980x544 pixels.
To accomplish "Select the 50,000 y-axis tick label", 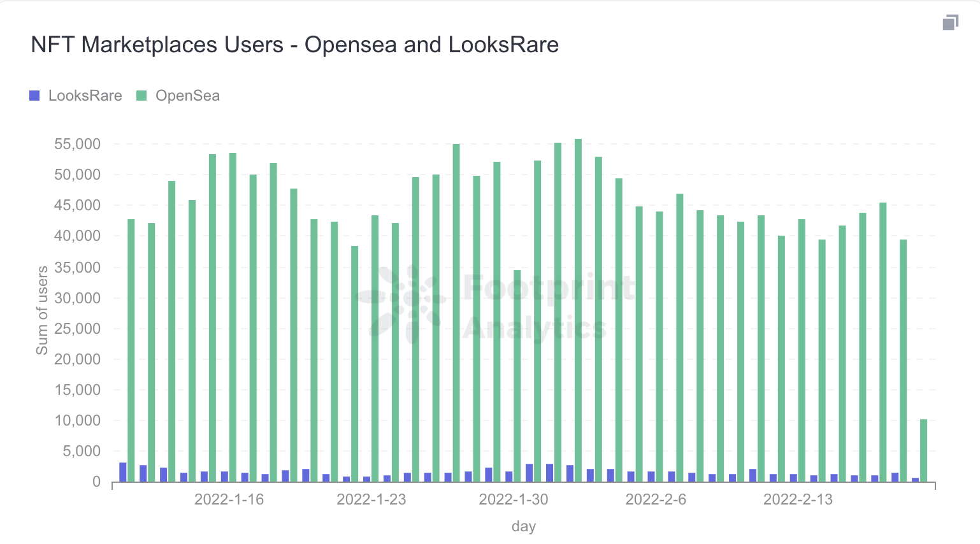I will (78, 175).
